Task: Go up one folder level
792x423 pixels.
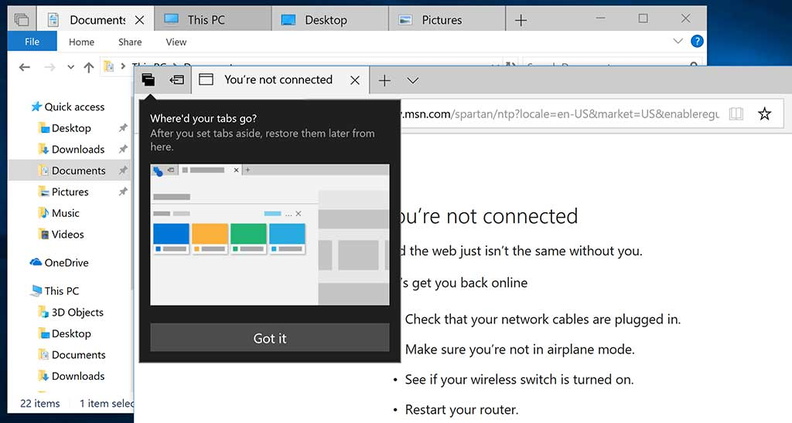Action: click(89, 67)
